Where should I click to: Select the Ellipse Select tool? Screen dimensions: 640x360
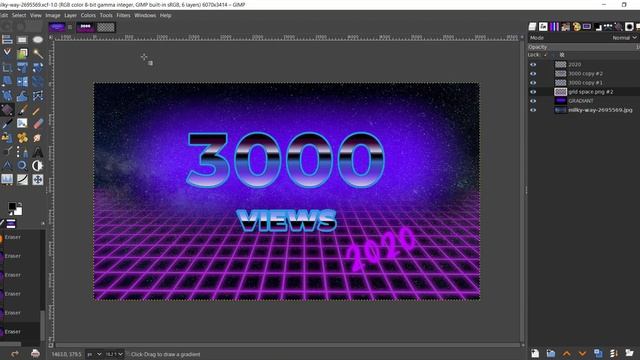[38, 40]
